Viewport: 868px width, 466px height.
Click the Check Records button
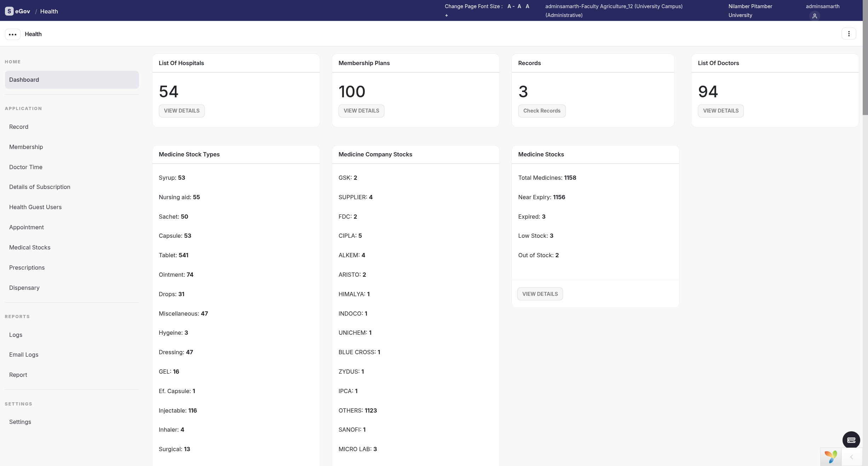(542, 111)
